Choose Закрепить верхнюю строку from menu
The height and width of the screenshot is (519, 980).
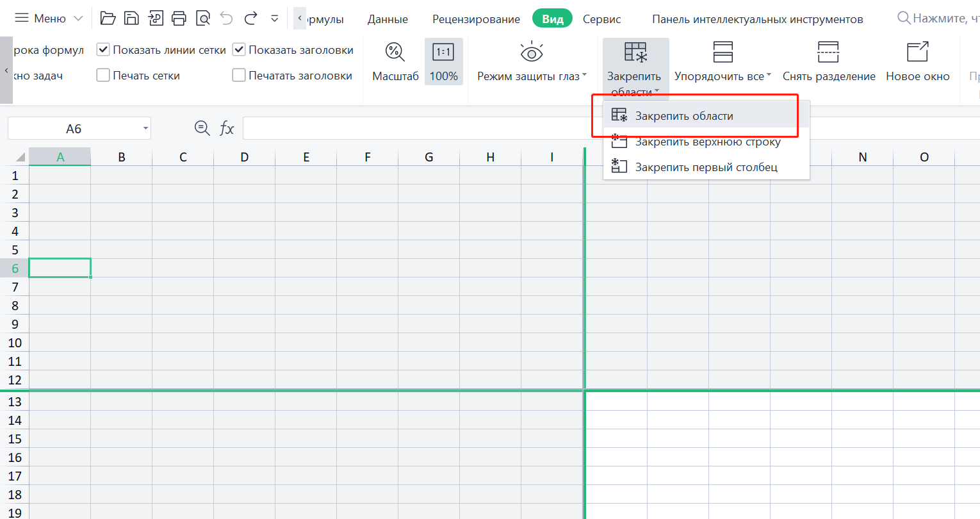707,142
